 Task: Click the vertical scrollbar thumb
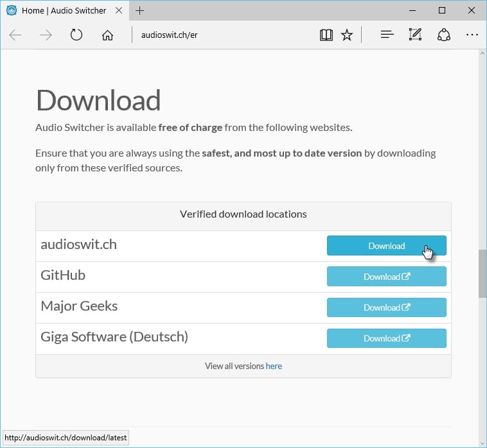pos(483,273)
